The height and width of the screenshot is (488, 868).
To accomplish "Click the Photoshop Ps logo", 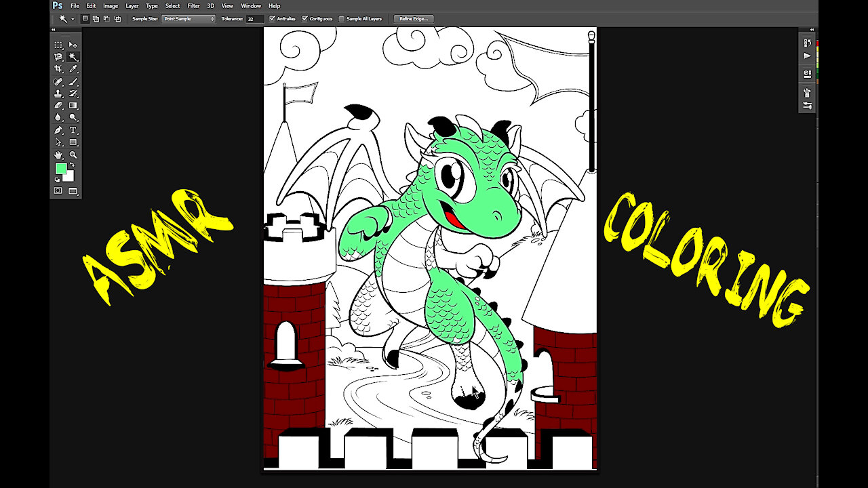I will pos(58,5).
